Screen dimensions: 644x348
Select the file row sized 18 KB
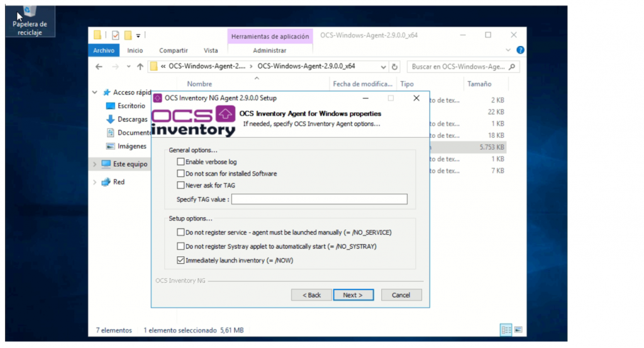pyautogui.click(x=467, y=135)
